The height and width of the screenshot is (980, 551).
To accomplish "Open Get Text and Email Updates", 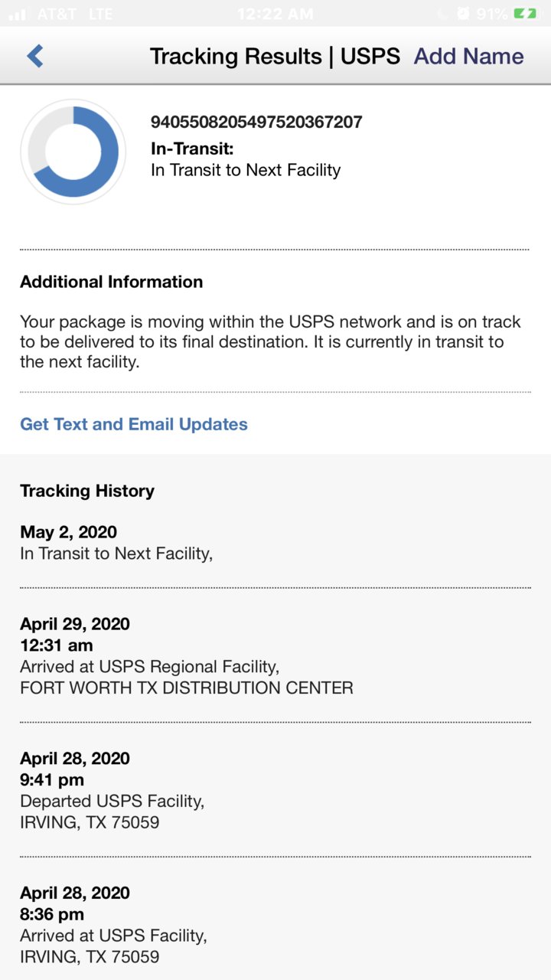I will pyautogui.click(x=134, y=424).
